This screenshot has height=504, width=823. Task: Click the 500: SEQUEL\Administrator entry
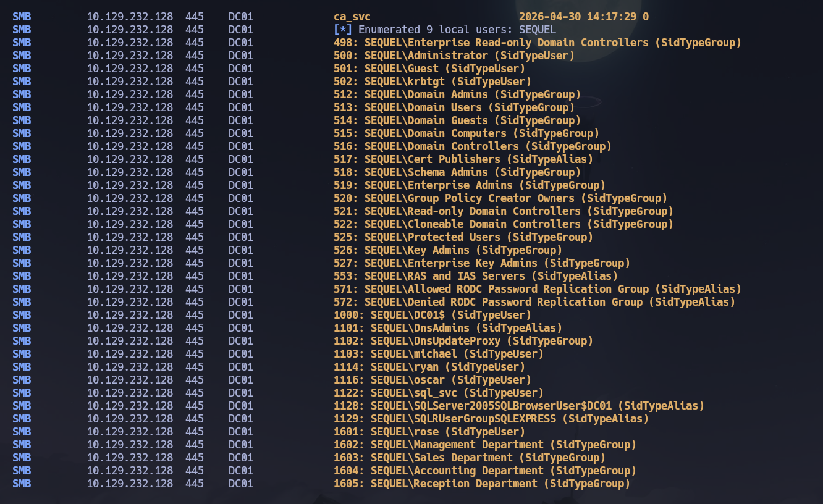pyautogui.click(x=454, y=56)
